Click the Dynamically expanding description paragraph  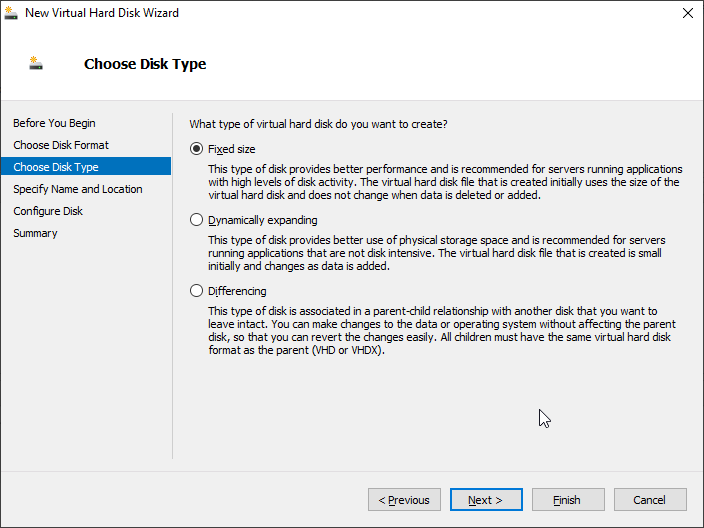[x=436, y=253]
